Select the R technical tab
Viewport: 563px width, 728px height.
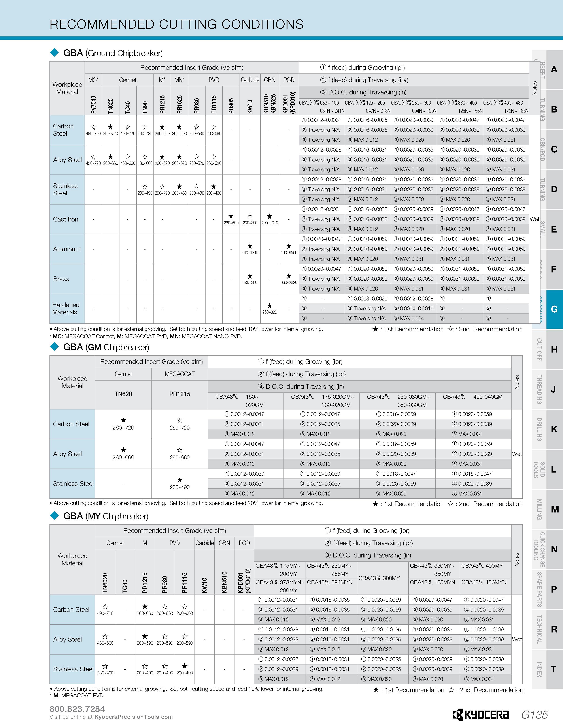pyautogui.click(x=547, y=629)
